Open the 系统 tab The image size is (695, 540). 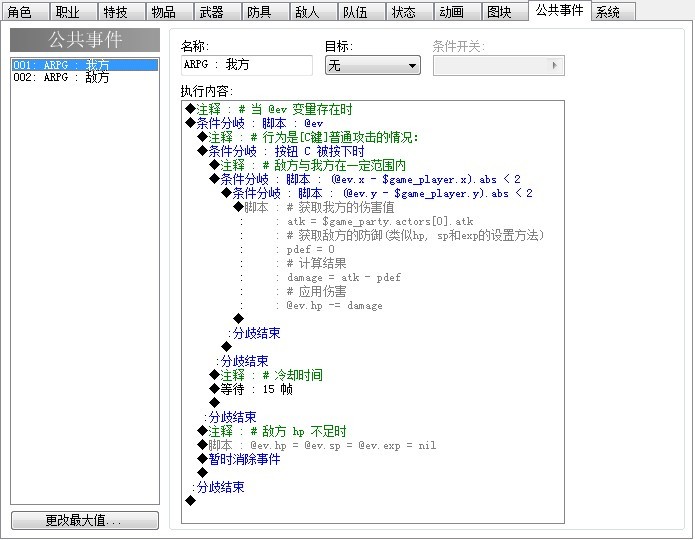[613, 12]
